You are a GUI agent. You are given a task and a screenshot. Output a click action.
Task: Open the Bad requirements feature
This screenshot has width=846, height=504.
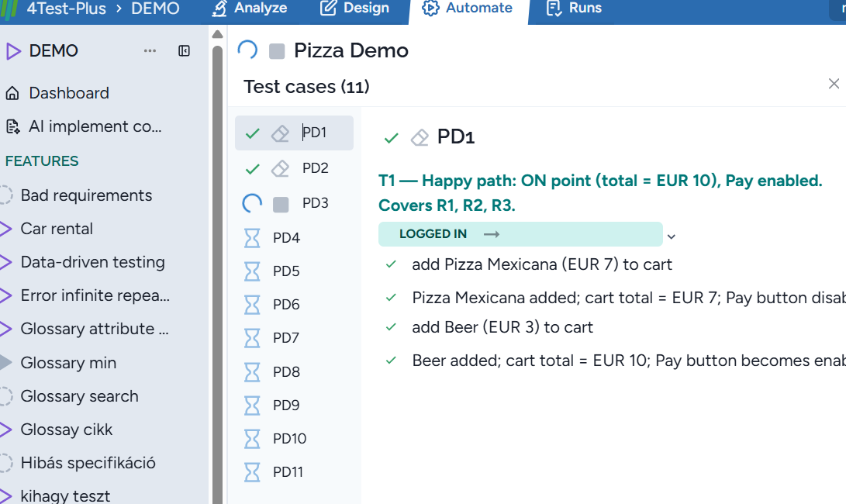coord(86,195)
